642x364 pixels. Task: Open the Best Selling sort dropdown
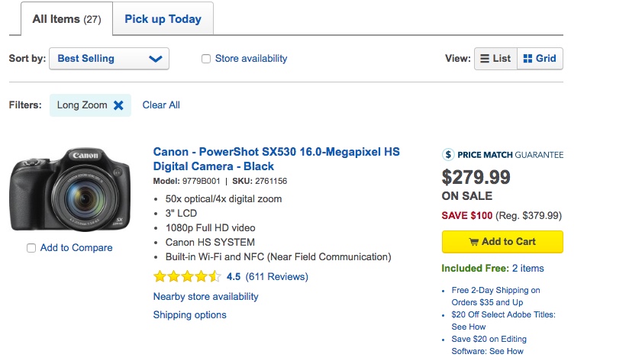(108, 59)
